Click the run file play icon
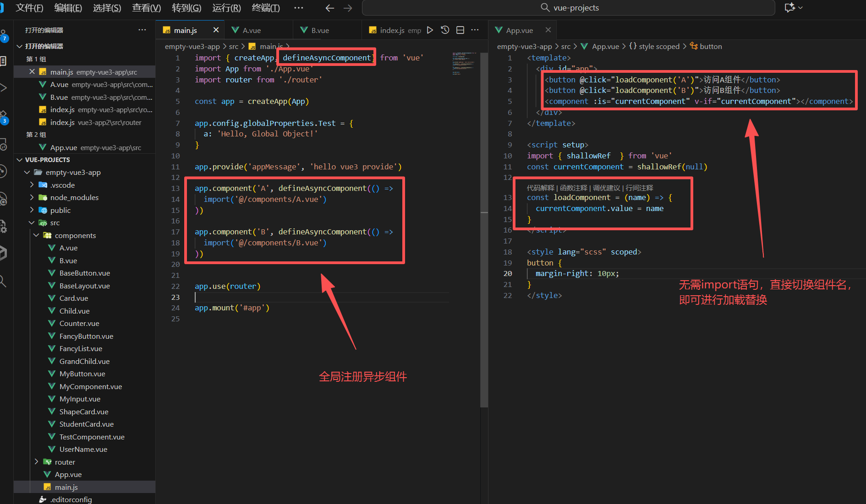866x504 pixels. 430,30
